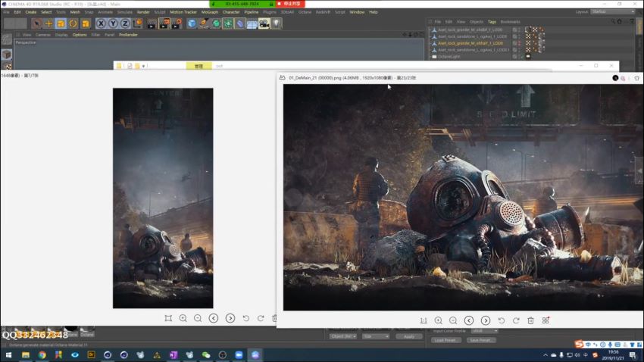The width and height of the screenshot is (644, 362).
Task: Zoom out on right image viewer
Action: point(453,320)
